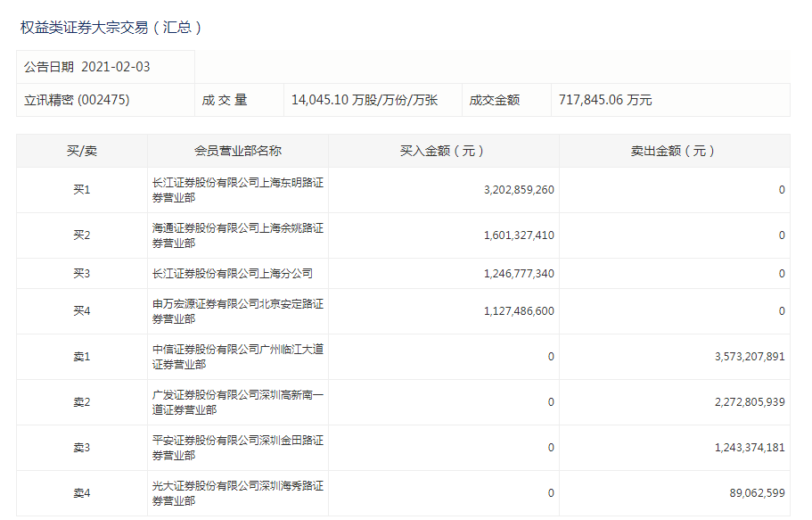点击「成交金额」标签
The image size is (812, 520).
click(503, 98)
